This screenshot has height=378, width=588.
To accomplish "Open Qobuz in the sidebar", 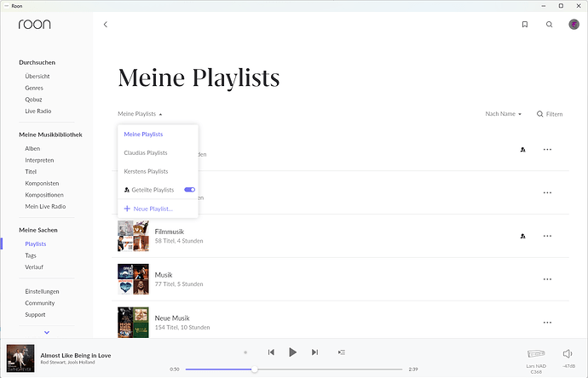I will (x=33, y=100).
